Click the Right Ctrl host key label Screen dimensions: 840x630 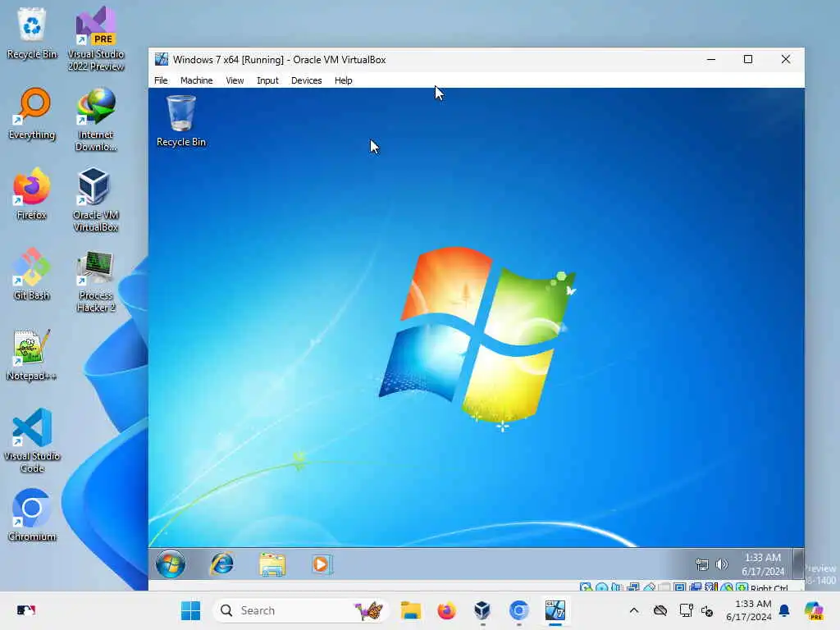coord(769,587)
